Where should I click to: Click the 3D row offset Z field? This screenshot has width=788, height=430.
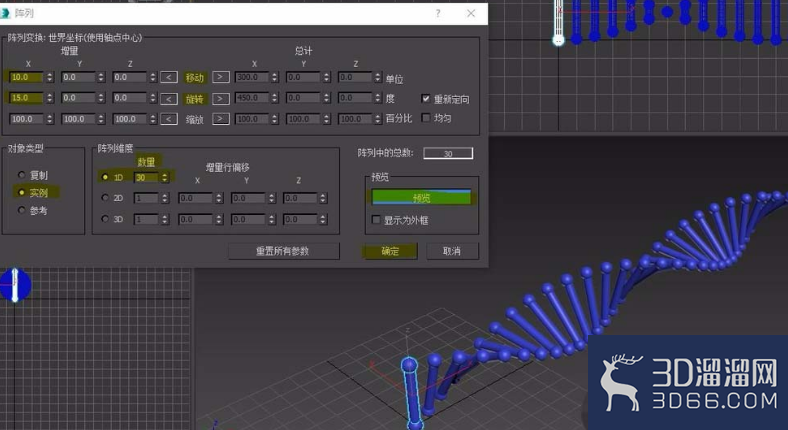[x=301, y=220]
